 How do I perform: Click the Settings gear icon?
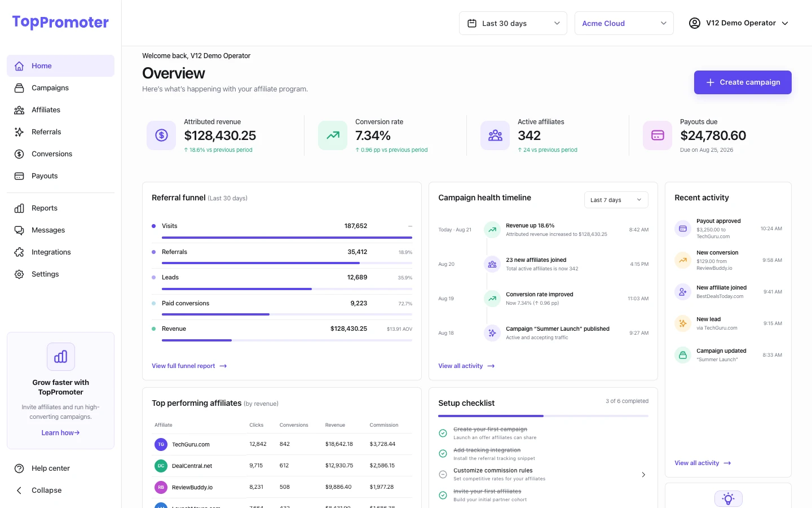(19, 274)
